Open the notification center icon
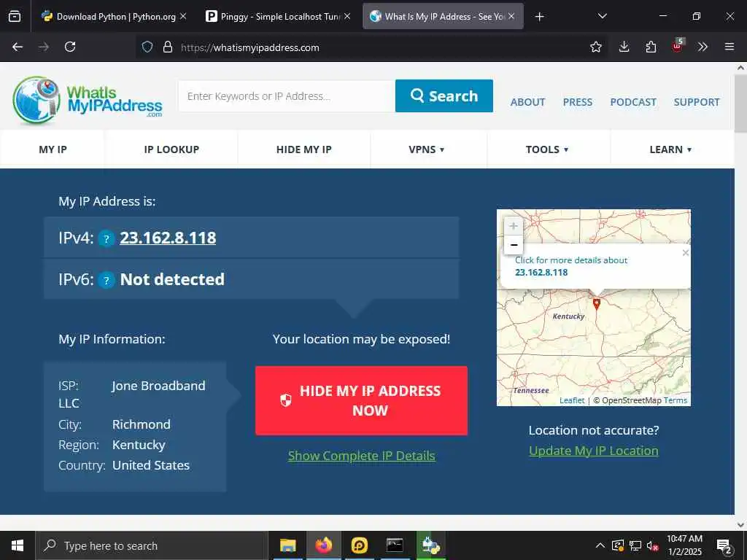747x560 pixels. pyautogui.click(x=724, y=547)
